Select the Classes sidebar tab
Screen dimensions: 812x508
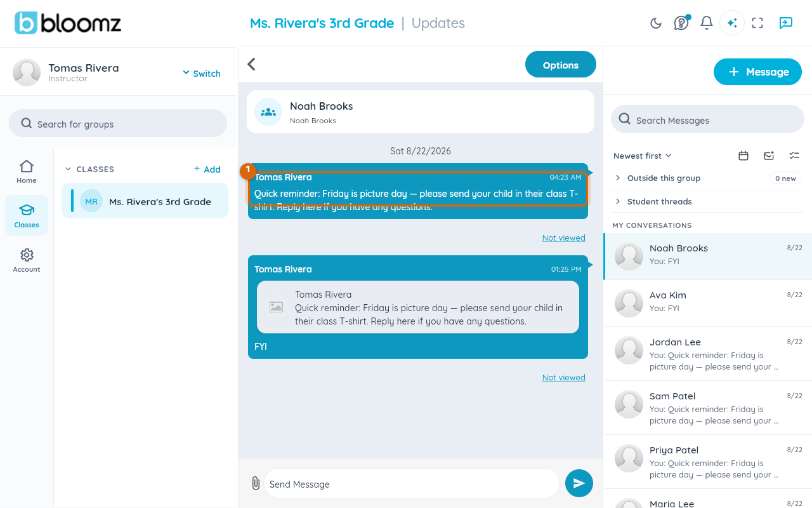click(27, 216)
